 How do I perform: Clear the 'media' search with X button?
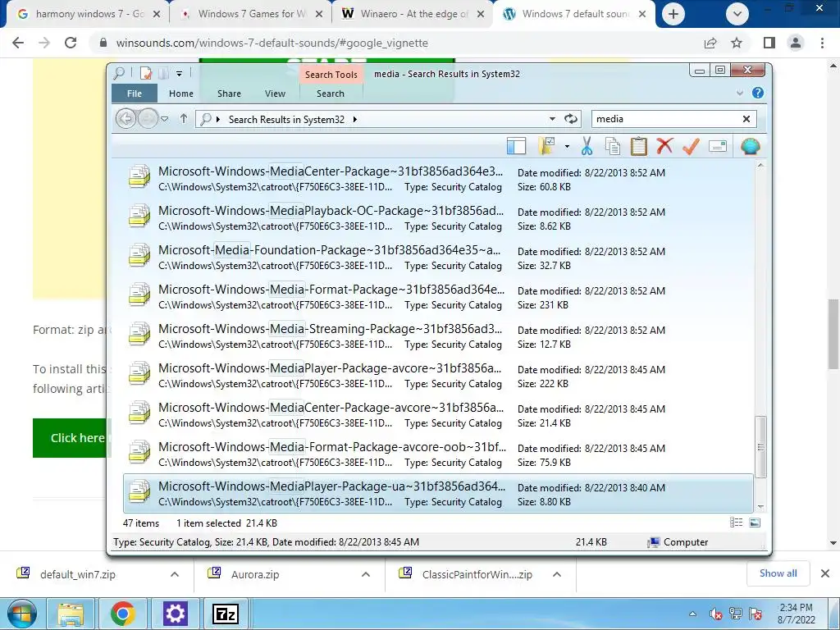[x=746, y=119]
